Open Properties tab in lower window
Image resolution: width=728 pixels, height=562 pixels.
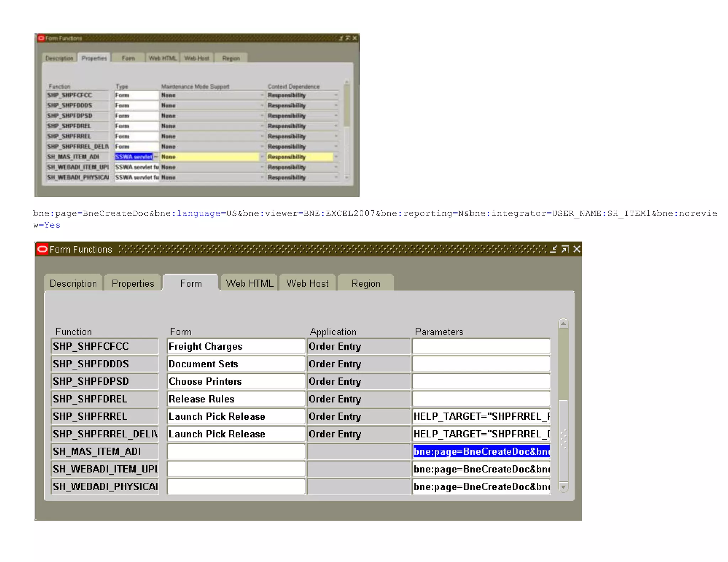(133, 283)
